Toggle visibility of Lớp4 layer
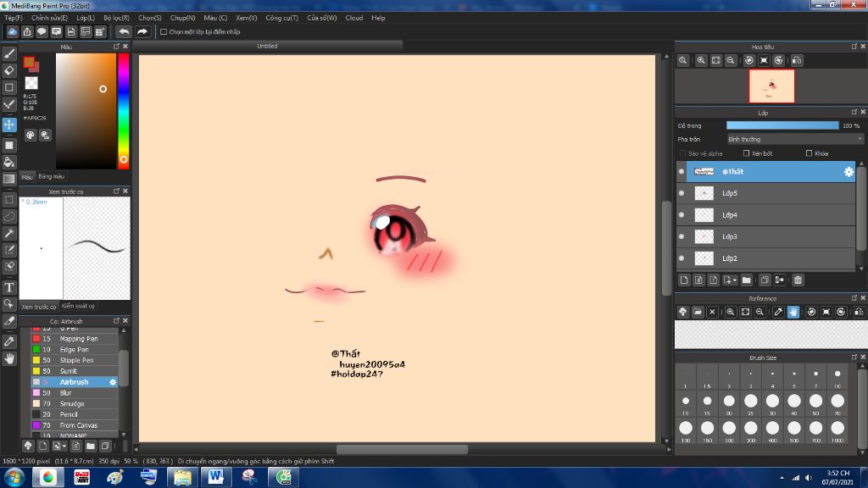The image size is (868, 488). 682,214
